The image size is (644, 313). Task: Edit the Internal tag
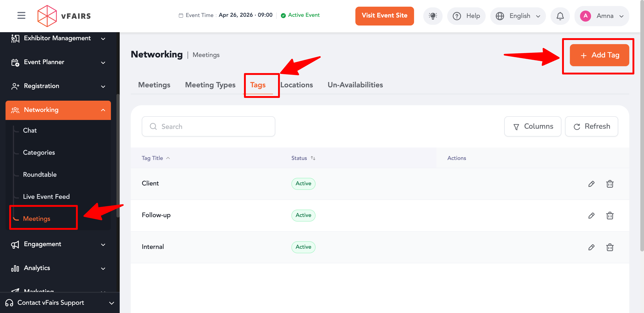click(591, 247)
